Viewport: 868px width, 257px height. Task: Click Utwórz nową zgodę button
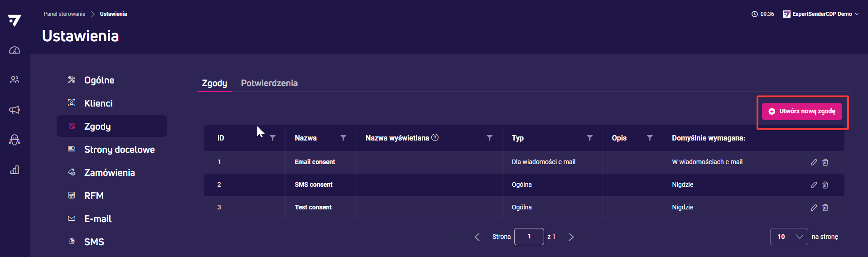tap(802, 111)
